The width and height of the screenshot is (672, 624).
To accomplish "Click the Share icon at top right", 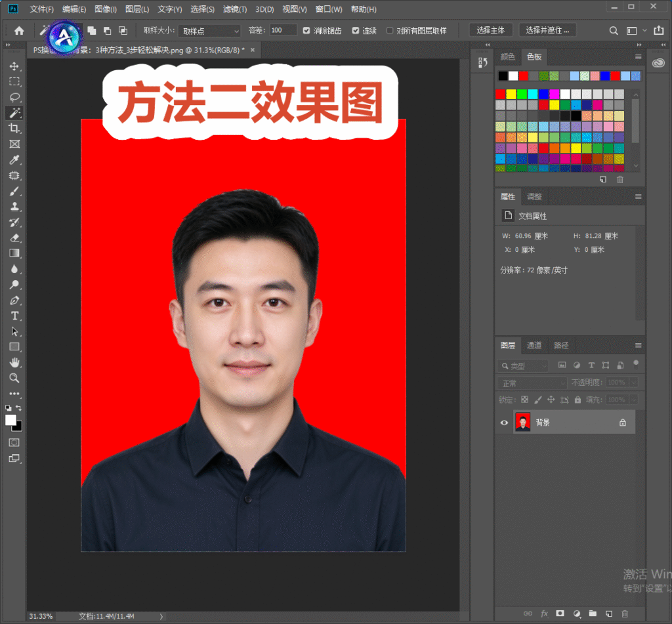I will click(659, 30).
